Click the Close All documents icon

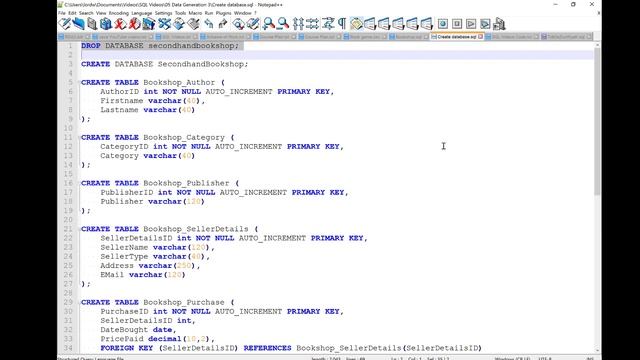coord(134,24)
